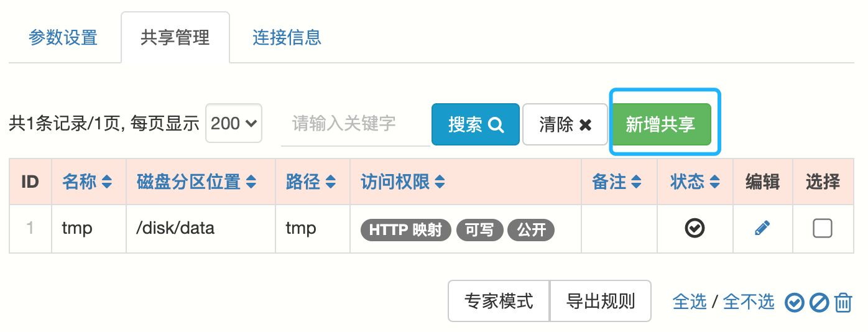Sort by 状态 column header

coord(695,182)
